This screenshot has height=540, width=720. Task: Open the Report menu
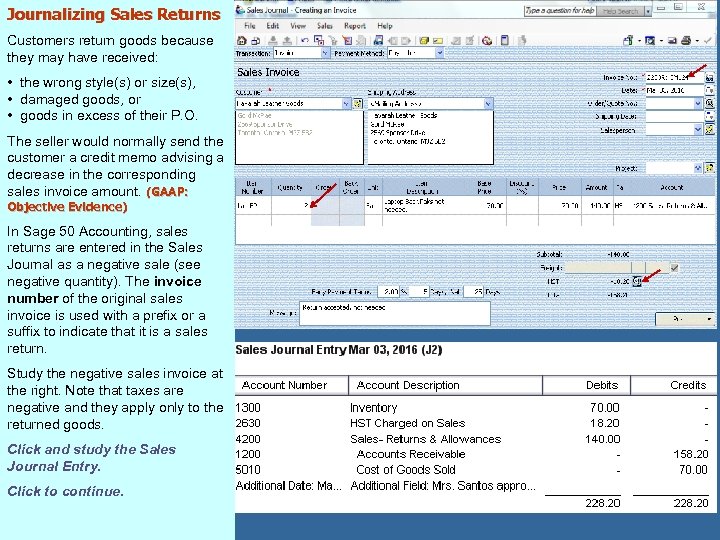355,26
